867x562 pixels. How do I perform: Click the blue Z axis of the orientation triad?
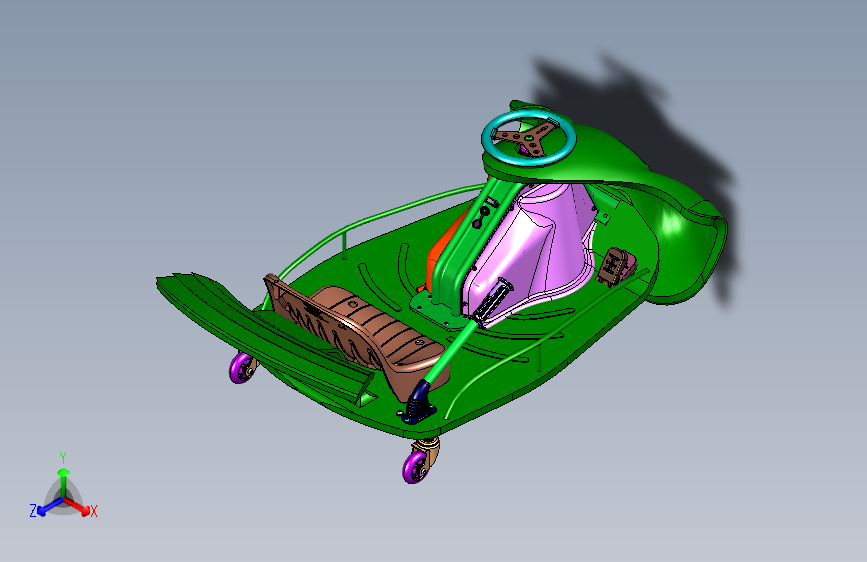[x=50, y=506]
